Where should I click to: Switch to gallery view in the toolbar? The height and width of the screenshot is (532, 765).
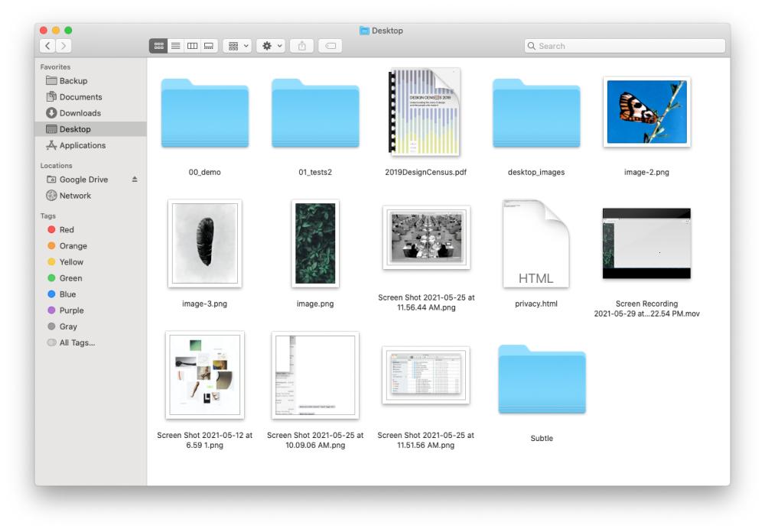(208, 45)
